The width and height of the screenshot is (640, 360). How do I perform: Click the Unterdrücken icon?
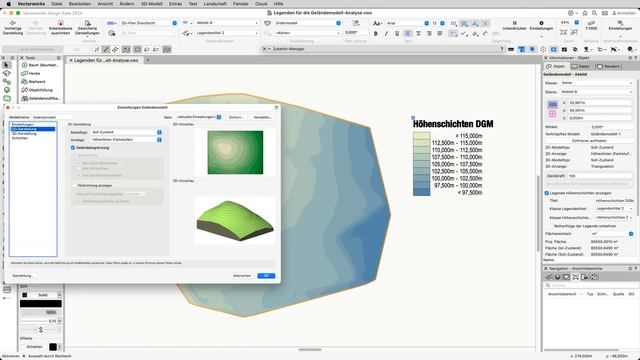click(x=514, y=23)
